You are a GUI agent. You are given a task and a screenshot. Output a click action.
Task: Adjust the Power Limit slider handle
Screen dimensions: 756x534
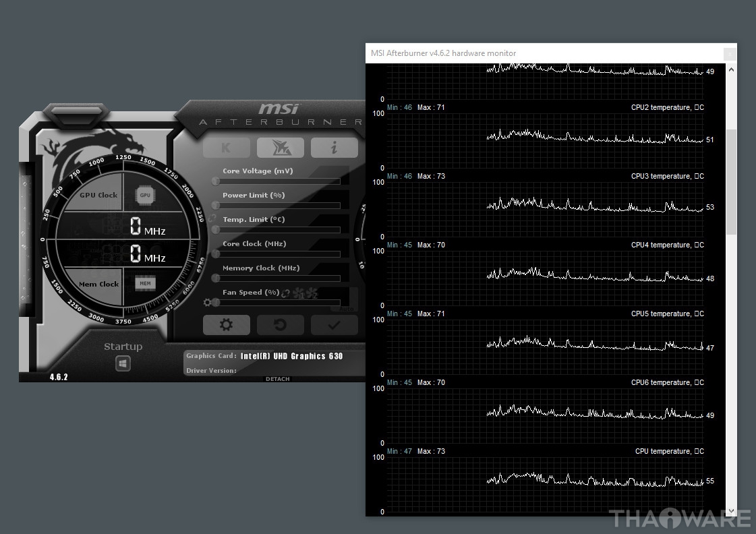[216, 206]
